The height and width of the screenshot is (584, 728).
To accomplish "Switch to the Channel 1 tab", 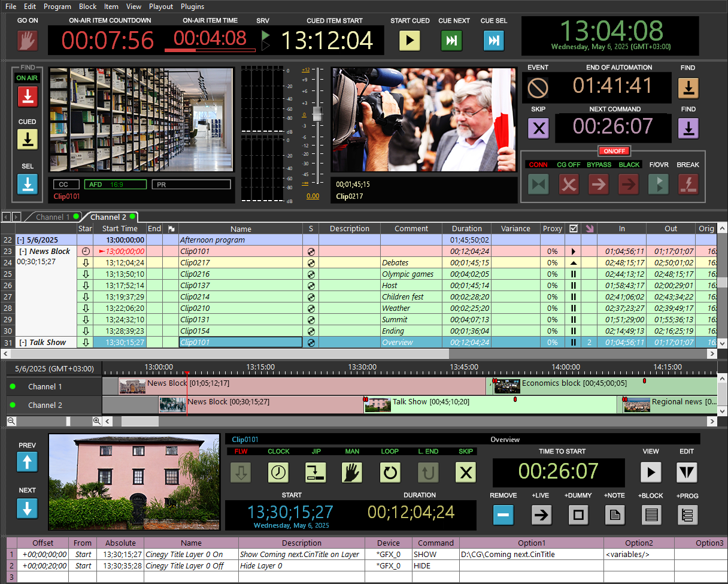I will (x=53, y=217).
